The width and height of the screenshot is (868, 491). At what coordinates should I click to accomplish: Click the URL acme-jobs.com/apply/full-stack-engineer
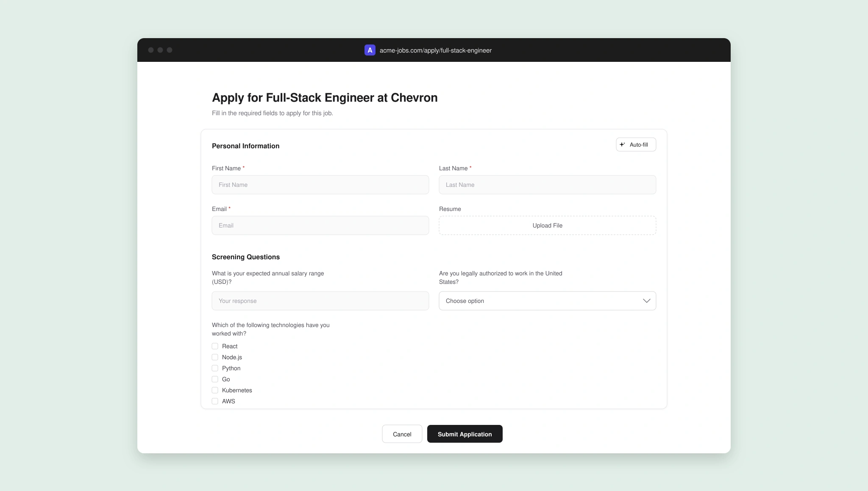436,50
